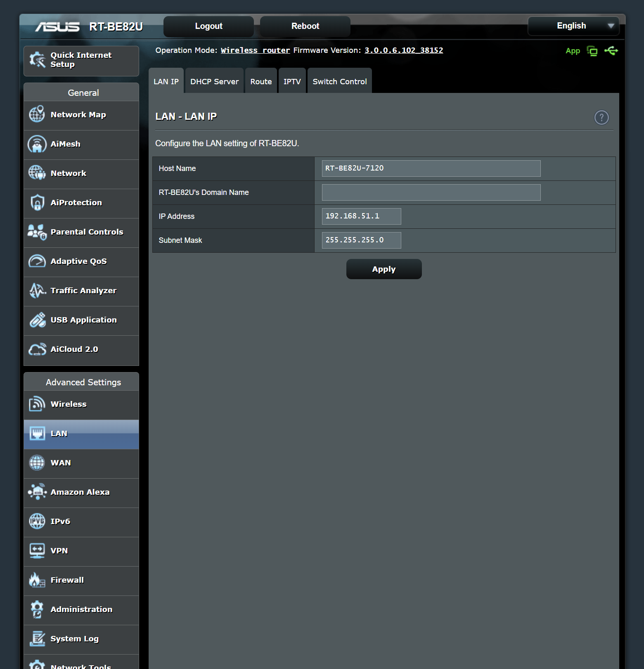
Task: Open the Wireless router operation mode link
Action: 255,50
